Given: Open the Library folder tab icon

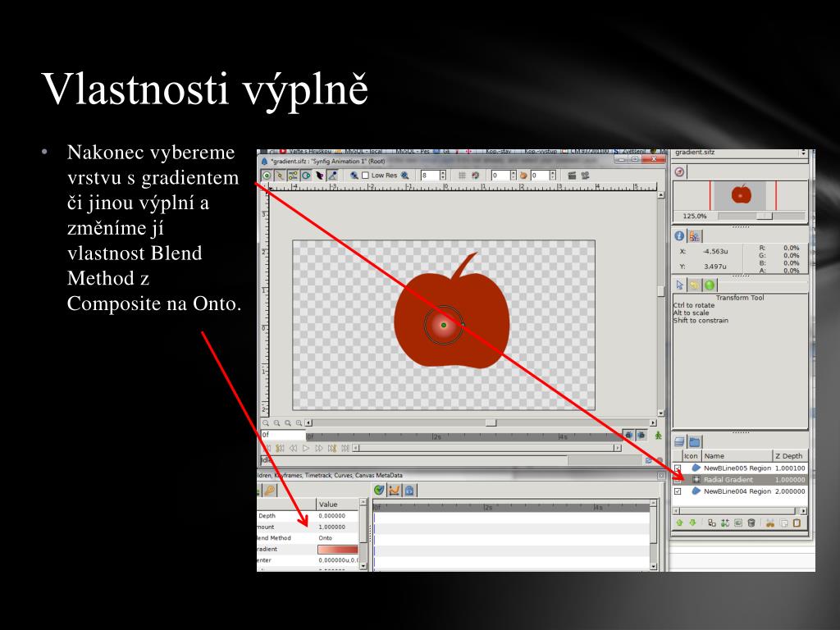Looking at the screenshot, I should [x=694, y=442].
